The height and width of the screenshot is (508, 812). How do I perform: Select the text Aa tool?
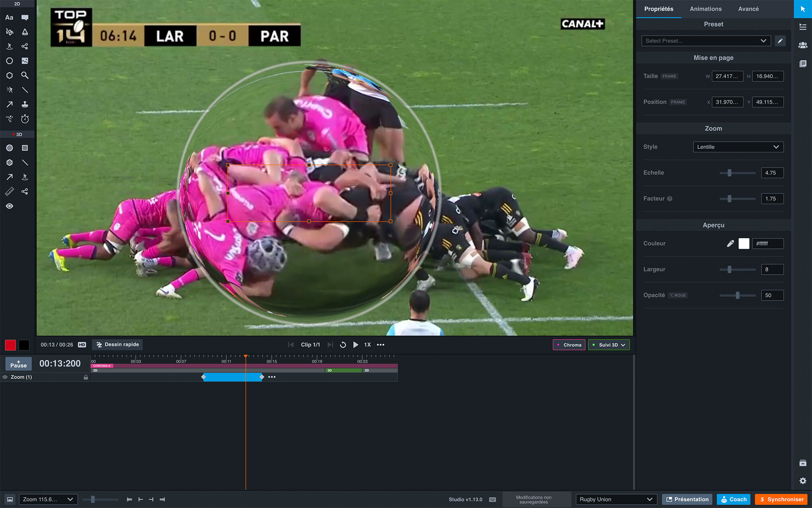point(9,17)
